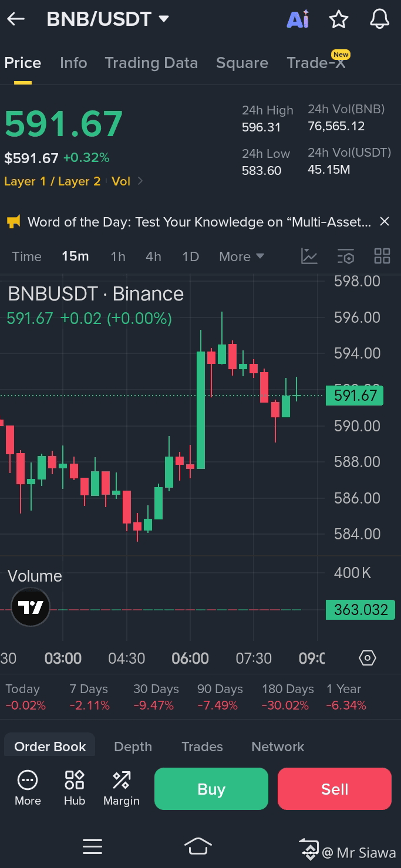Open Layer 1 / Layer 2 Vol chevron
Screen dimensions: 401x868
(140, 181)
